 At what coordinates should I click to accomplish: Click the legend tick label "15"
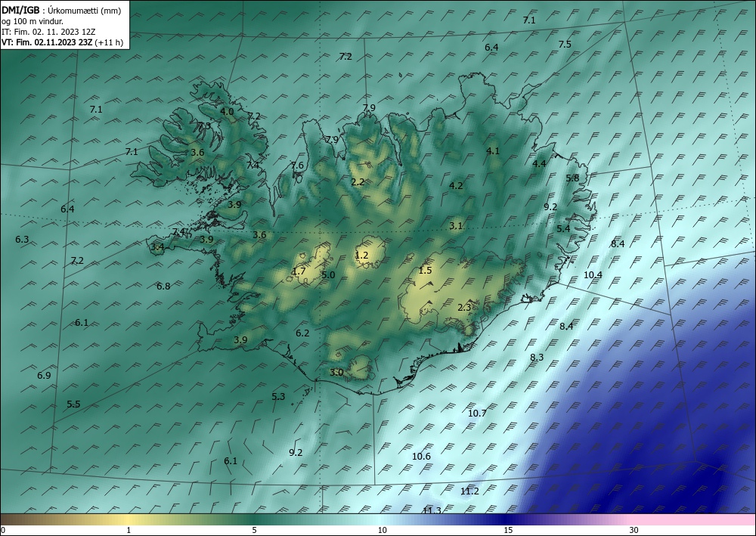[x=508, y=530]
